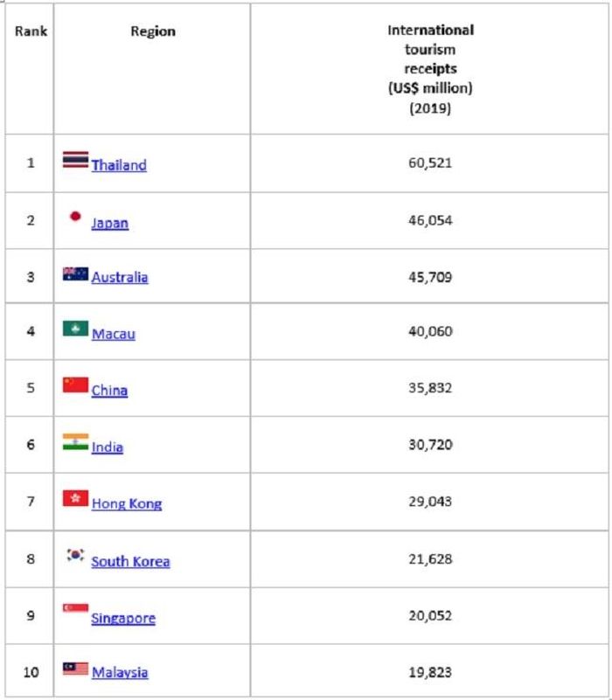The height and width of the screenshot is (700, 612).
Task: Click the Thailand flag icon
Action: [75, 160]
